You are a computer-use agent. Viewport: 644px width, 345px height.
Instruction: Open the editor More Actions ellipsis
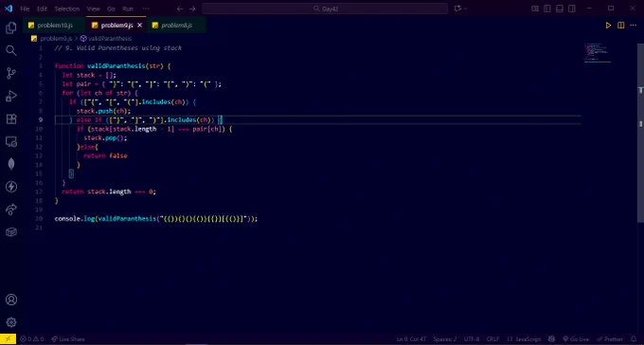pos(634,26)
